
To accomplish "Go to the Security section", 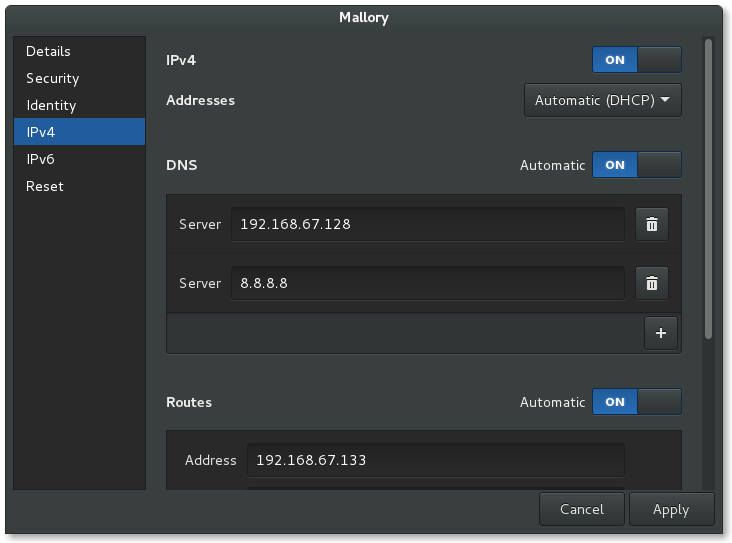I will click(79, 78).
